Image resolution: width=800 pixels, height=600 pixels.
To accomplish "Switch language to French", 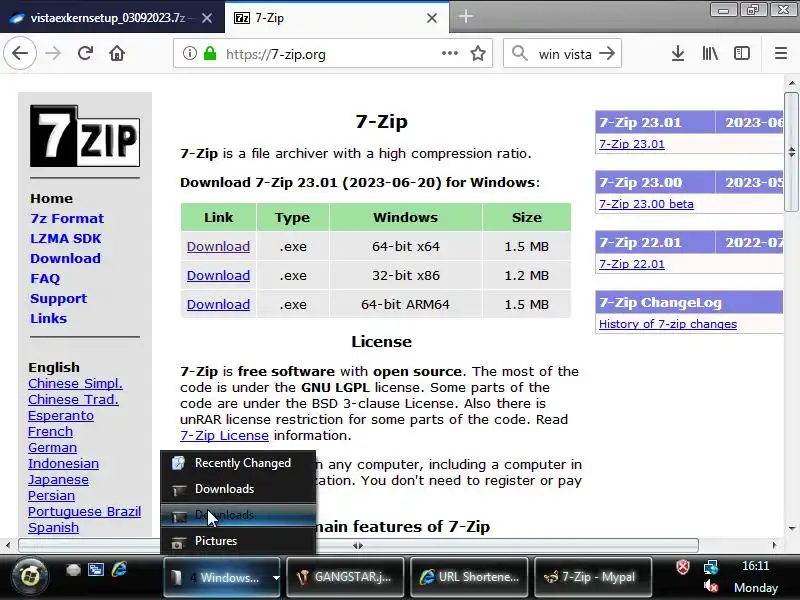I will (x=51, y=432).
